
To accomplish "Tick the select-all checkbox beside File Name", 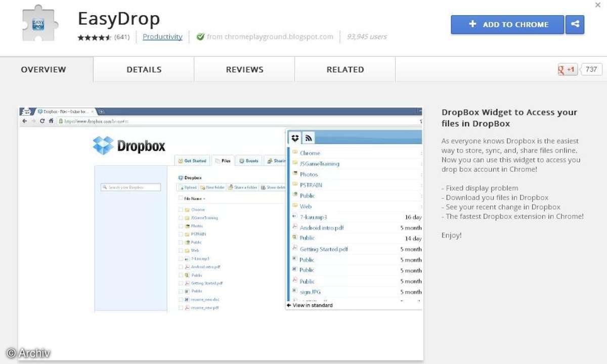I will [181, 199].
